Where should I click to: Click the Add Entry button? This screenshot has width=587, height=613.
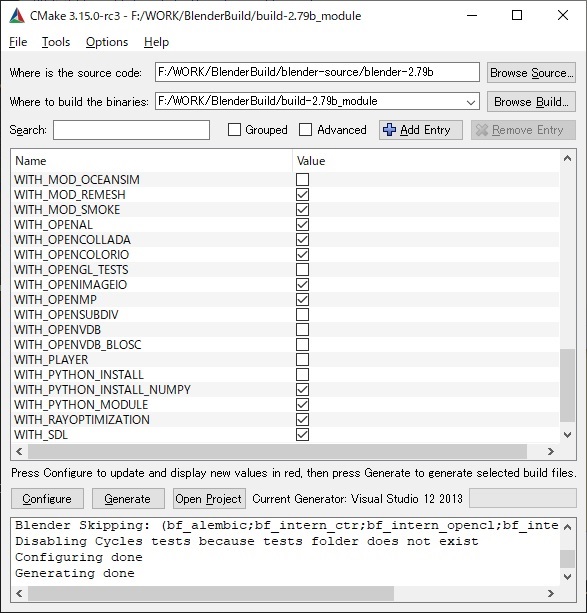coord(420,130)
